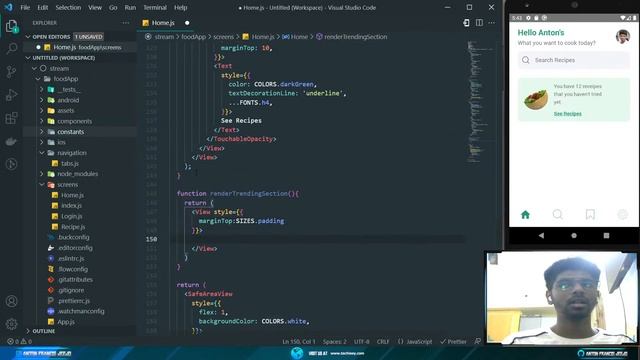Click the VS Code logo icon
Viewport: 640px width, 360px height.
click(8, 7)
